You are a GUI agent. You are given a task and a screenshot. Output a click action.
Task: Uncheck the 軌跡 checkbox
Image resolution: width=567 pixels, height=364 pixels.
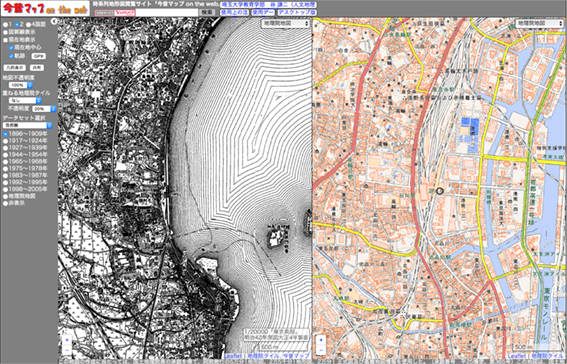click(x=11, y=56)
